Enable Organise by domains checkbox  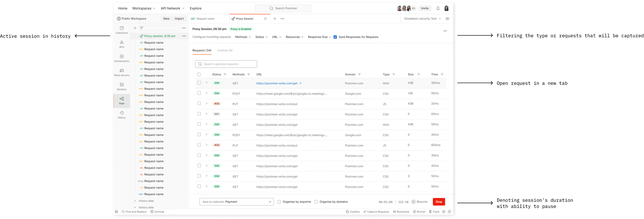(x=316, y=202)
